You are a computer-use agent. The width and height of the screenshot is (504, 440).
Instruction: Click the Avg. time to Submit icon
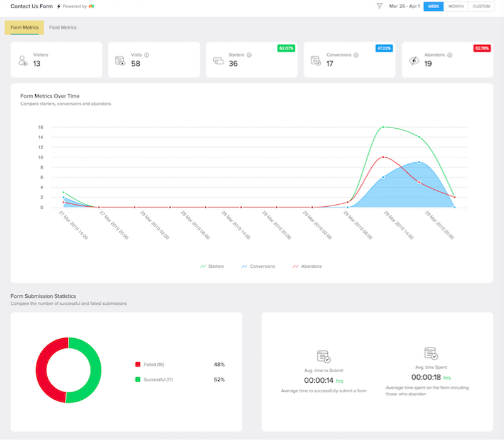tap(323, 356)
